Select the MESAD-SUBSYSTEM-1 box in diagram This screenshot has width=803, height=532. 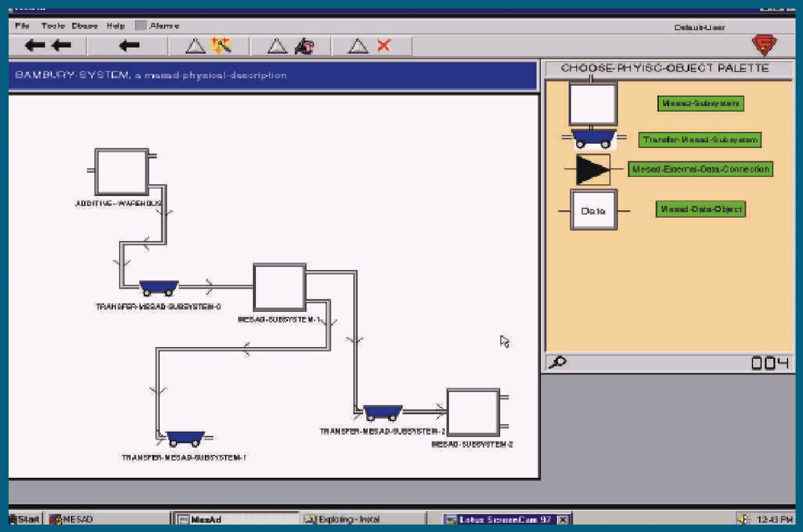[x=279, y=287]
